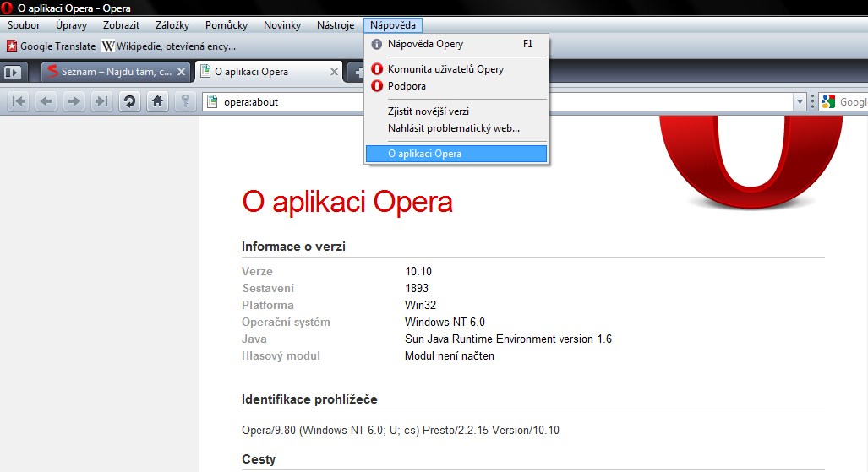Screen dimensions: 868x472
Task: Click the Java label
Action: click(254, 339)
